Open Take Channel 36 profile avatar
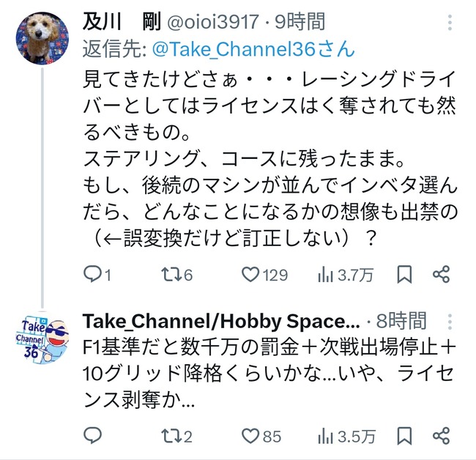This screenshot has width=476, height=460. (42, 338)
